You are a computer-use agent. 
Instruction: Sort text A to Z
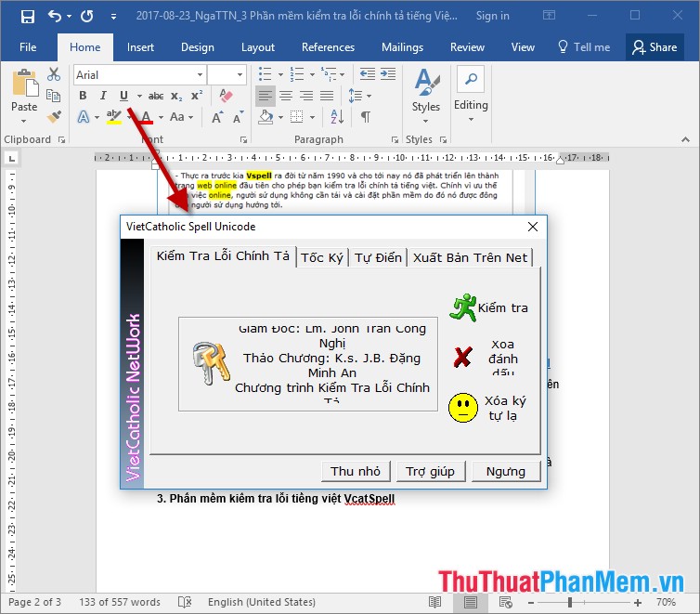337,117
